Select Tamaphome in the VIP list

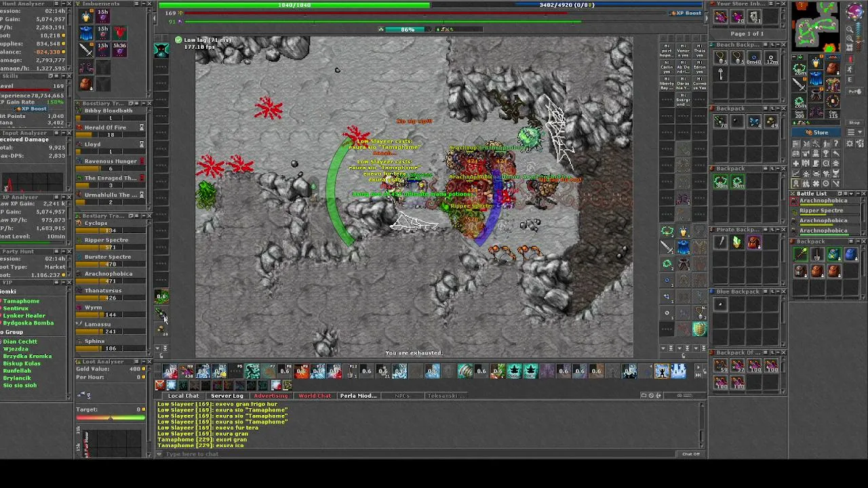tap(22, 301)
